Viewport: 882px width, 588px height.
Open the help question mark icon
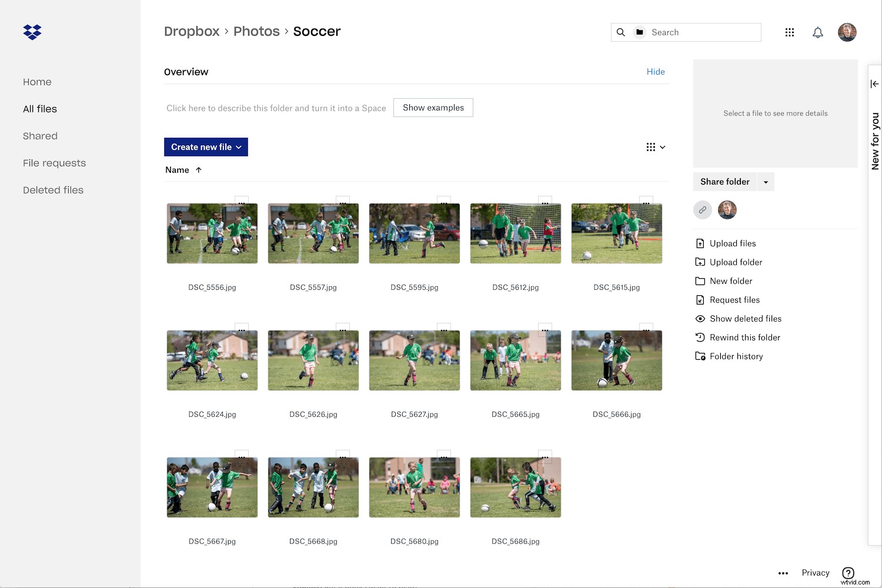(848, 572)
